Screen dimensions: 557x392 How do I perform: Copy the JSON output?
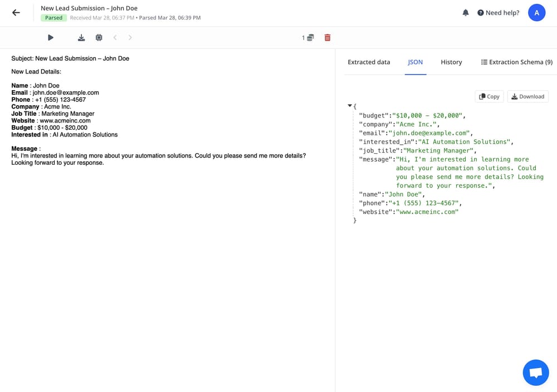pyautogui.click(x=488, y=96)
